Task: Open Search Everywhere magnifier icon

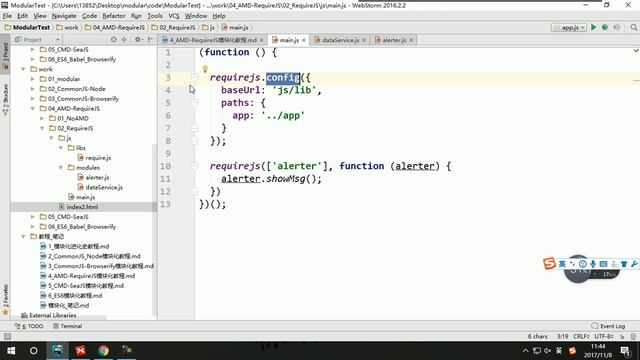Action: point(633,27)
